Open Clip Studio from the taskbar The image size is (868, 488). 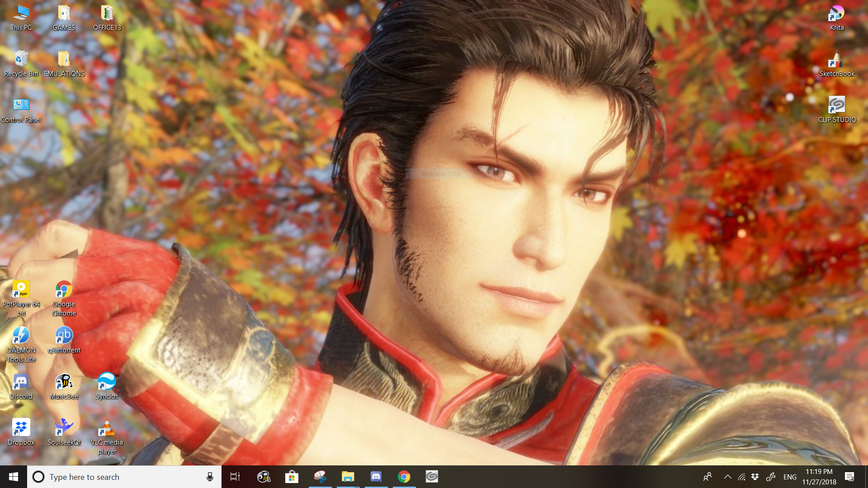(x=432, y=477)
